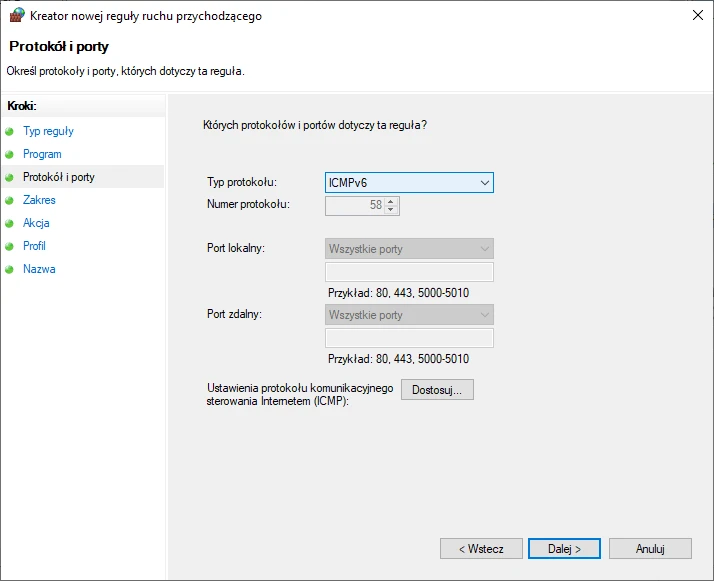The width and height of the screenshot is (714, 581).
Task: Expand the Port zdalny dropdown
Action: (409, 315)
